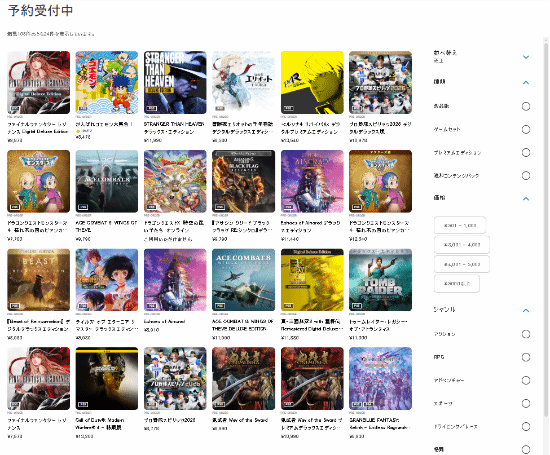Image resolution: width=550 pixels, height=455 pixels.
Task: Open the ACE COMBAT 8 Deluxe Edition title link
Action: coord(242,325)
